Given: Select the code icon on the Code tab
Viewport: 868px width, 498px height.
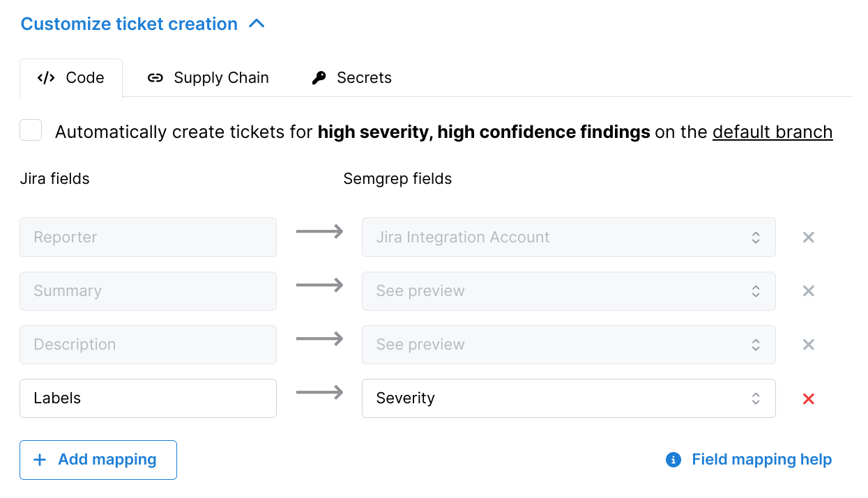Looking at the screenshot, I should pos(45,77).
